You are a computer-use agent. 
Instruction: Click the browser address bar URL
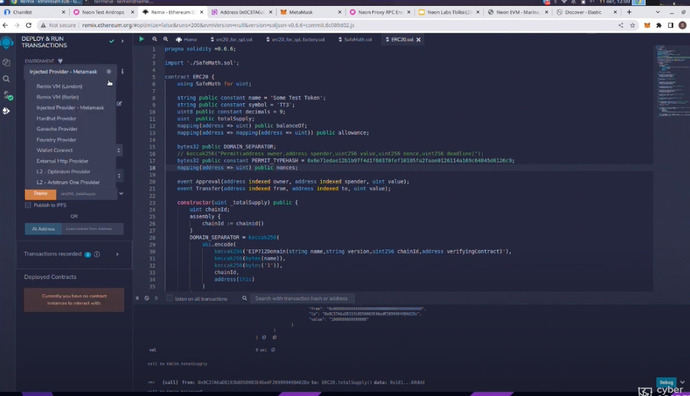pos(218,26)
